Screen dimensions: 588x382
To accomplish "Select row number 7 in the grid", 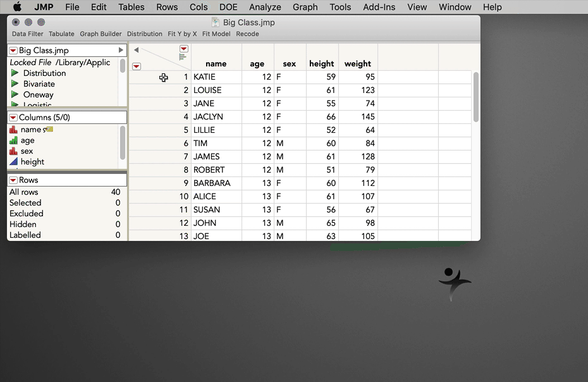I will click(x=160, y=156).
